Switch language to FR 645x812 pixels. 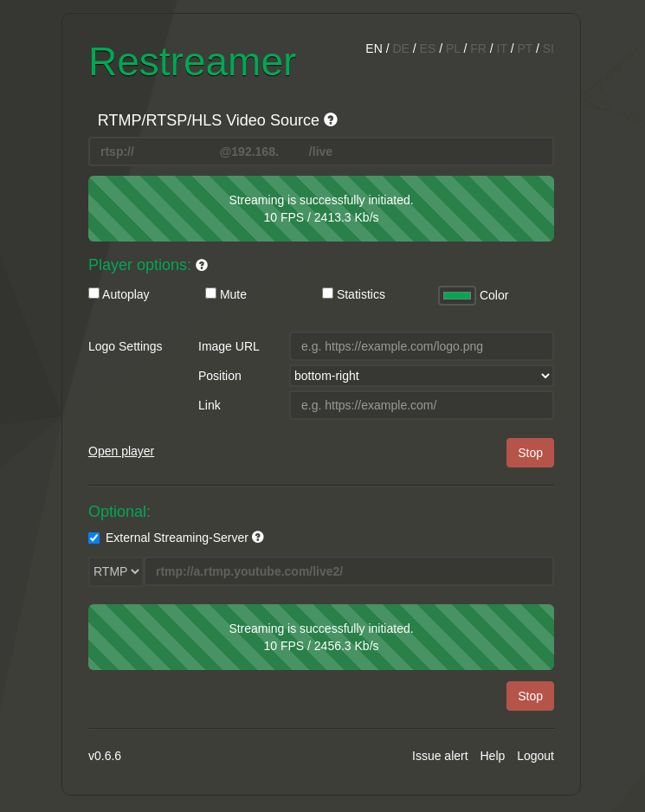pos(478,48)
